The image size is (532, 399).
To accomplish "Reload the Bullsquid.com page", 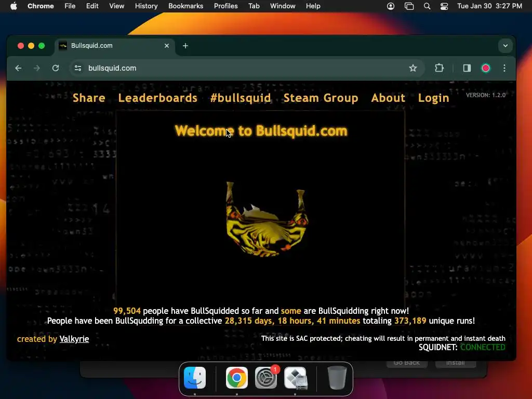I will click(56, 68).
